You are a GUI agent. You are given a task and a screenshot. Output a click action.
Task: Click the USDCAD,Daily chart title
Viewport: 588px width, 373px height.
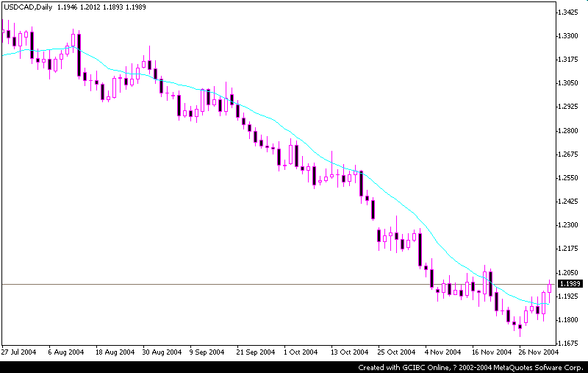coord(28,7)
